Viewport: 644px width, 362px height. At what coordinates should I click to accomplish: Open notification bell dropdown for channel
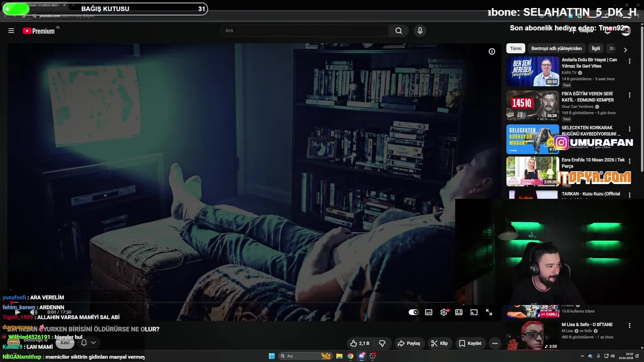(x=88, y=342)
